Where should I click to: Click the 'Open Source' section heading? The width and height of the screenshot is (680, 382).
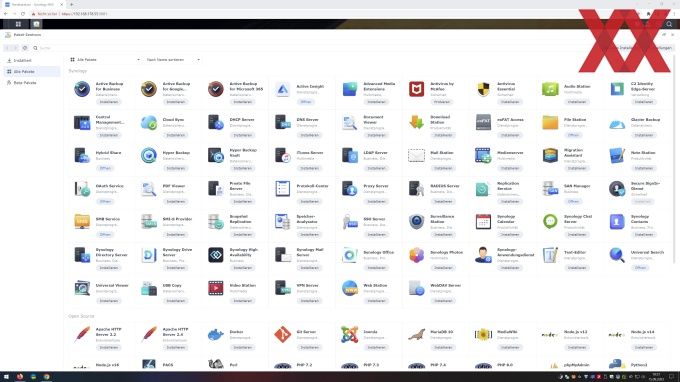(x=81, y=316)
